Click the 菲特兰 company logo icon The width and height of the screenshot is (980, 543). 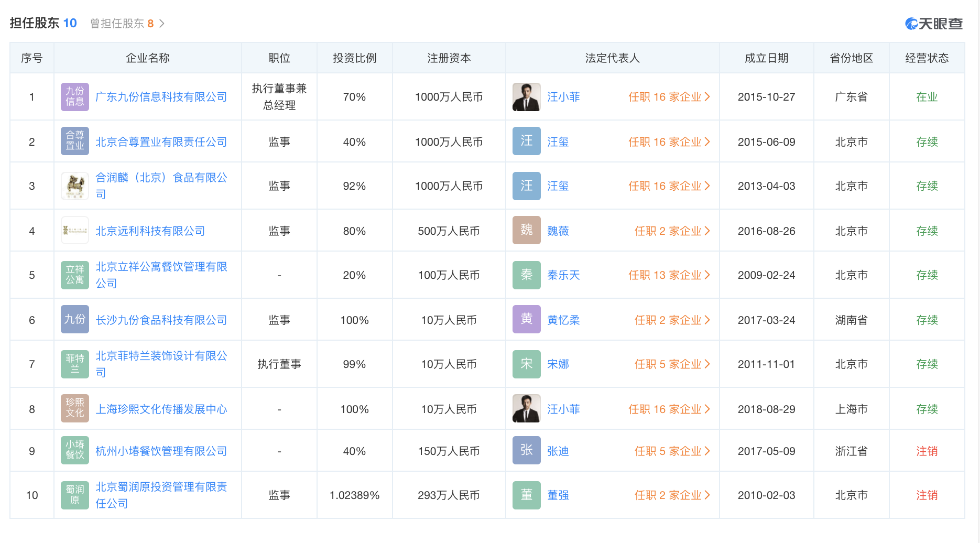75,364
